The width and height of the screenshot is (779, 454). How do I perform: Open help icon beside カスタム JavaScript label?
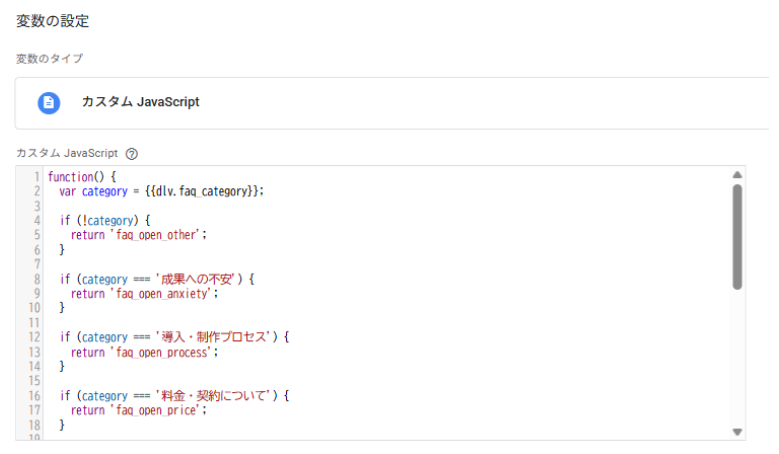(x=131, y=154)
